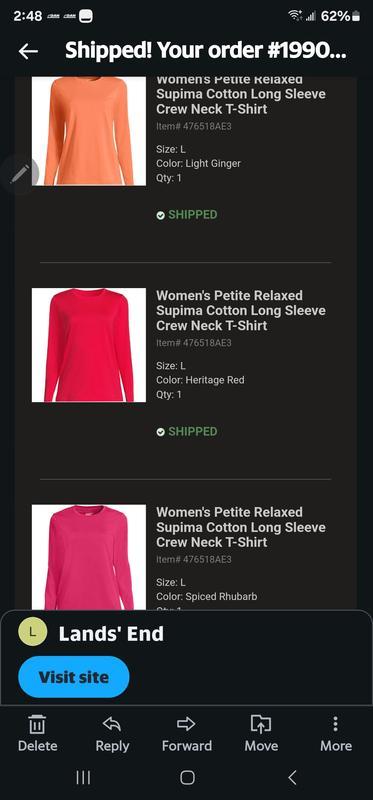This screenshot has height=800, width=373.
Task: Tap the Android recent apps button
Action: [x=83, y=777]
